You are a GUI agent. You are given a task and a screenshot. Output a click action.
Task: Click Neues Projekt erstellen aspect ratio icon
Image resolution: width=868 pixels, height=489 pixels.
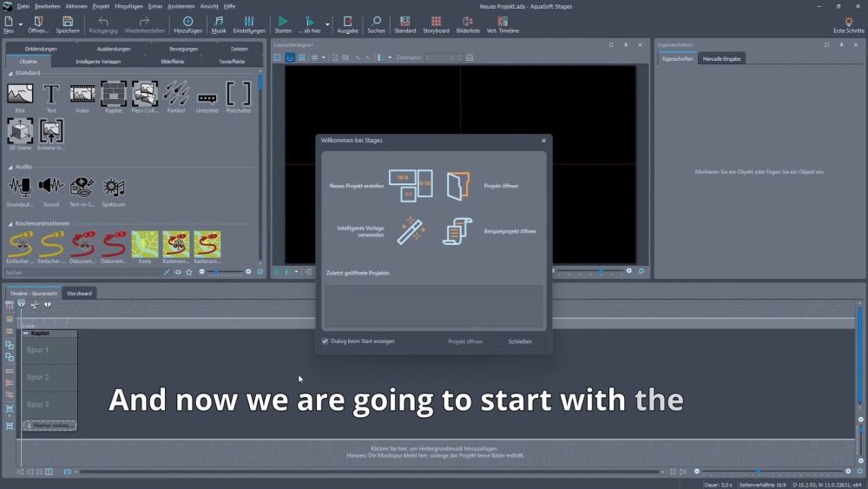[411, 186]
